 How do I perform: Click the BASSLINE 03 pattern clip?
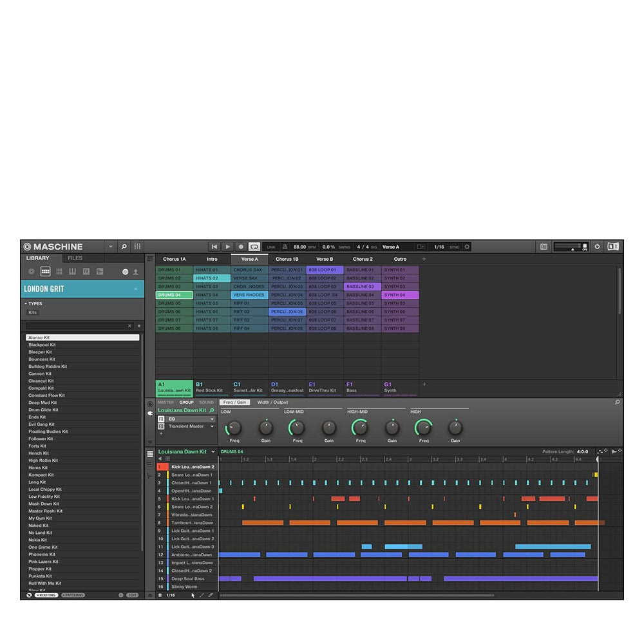point(362,287)
